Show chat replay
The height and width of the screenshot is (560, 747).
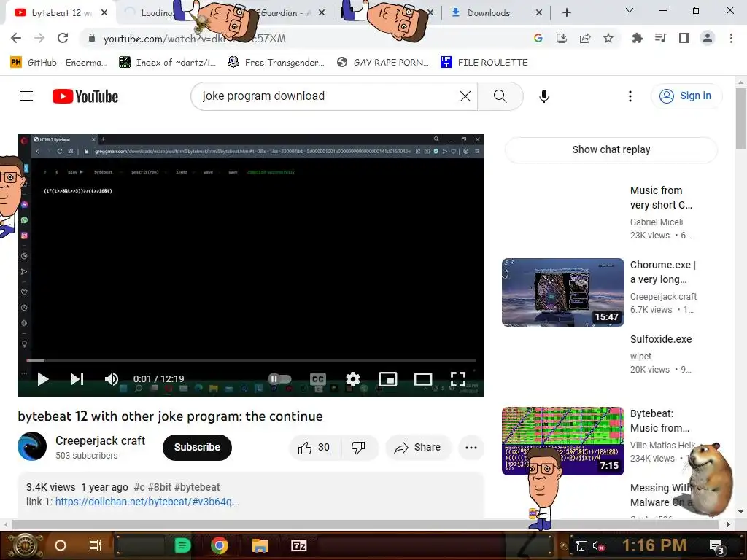point(611,149)
